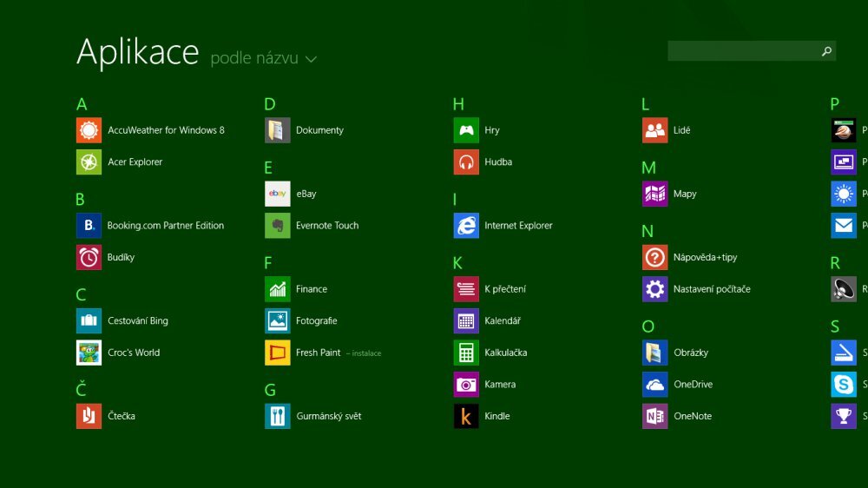
Task: Open the Čtečka reader icon
Action: (89, 416)
